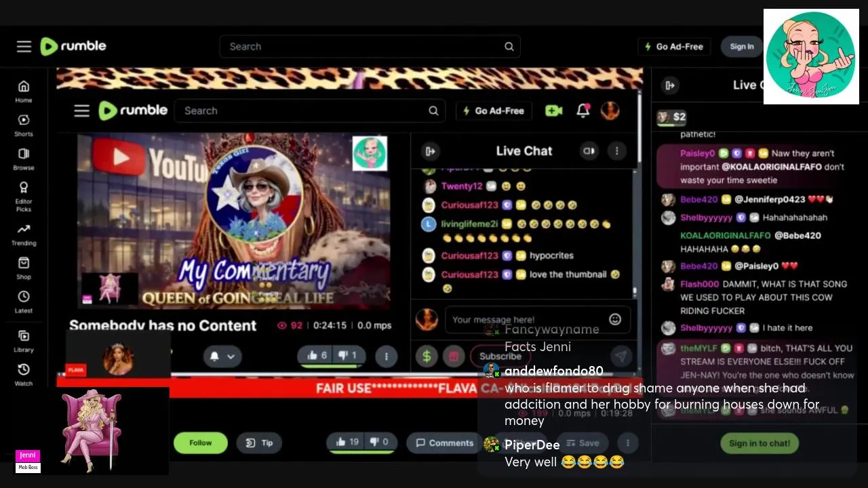The width and height of the screenshot is (868, 488).
Task: Click the Save button
Action: click(x=583, y=443)
